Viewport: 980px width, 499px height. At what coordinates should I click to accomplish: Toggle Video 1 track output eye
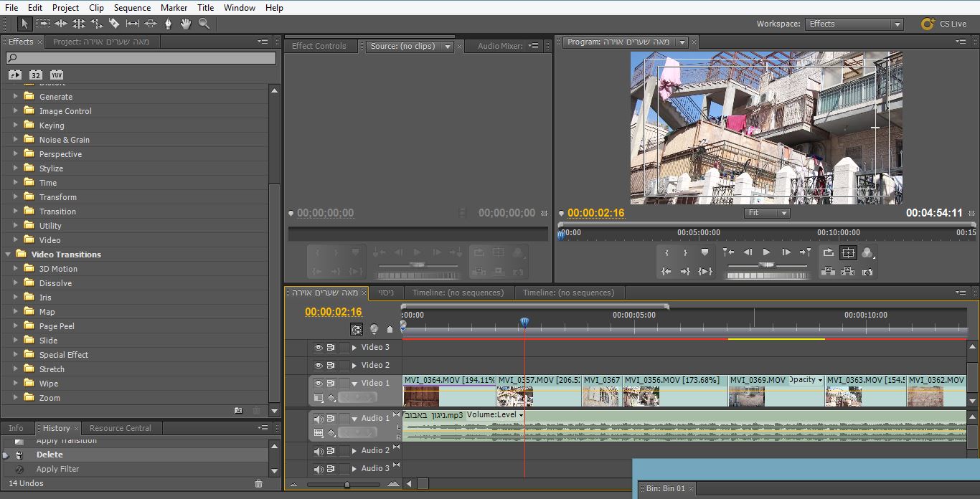click(319, 384)
